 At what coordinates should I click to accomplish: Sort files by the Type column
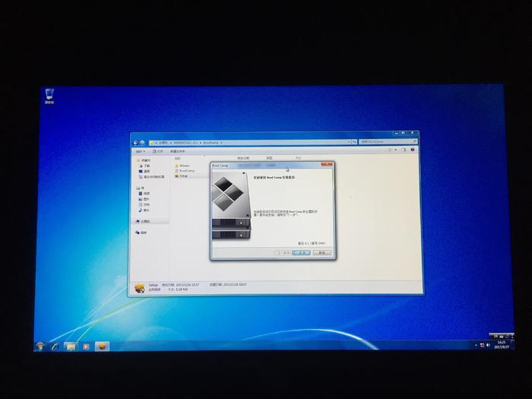coord(269,158)
